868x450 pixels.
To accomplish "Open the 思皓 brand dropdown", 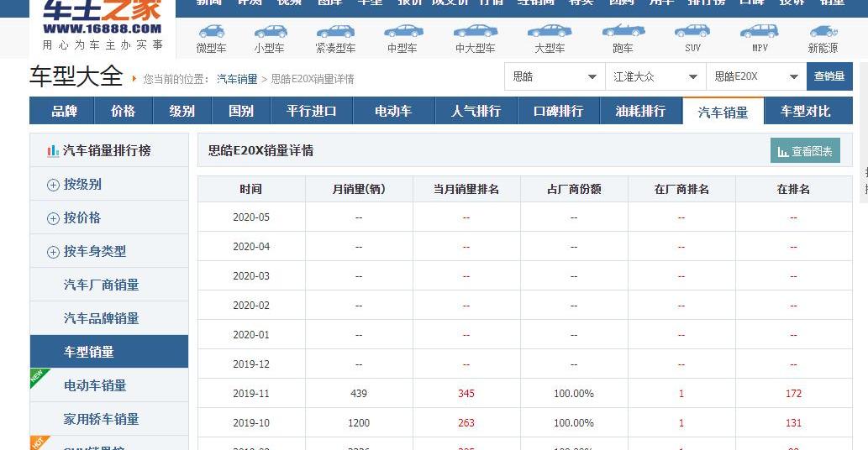I will pos(555,77).
